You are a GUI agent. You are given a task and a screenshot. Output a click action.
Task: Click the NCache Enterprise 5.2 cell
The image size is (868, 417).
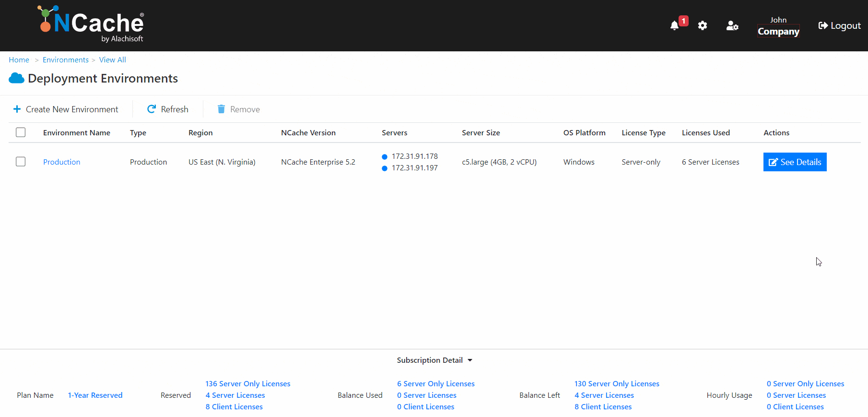coord(318,162)
